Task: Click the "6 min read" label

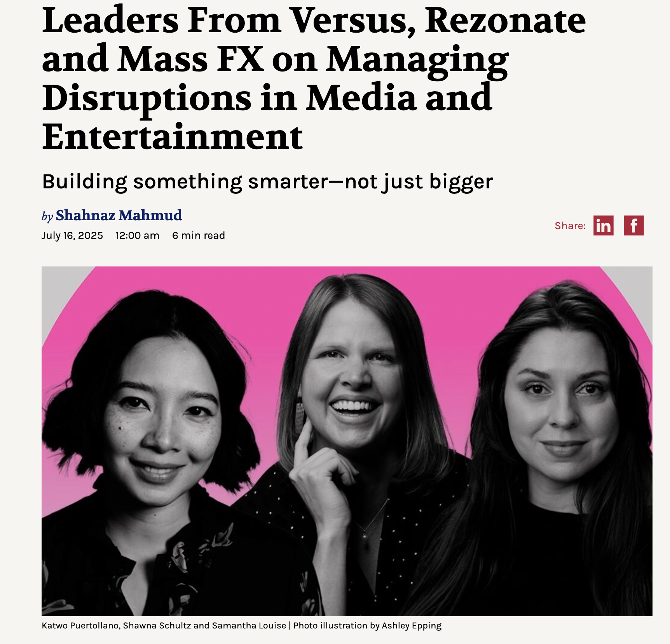Action: tap(199, 235)
